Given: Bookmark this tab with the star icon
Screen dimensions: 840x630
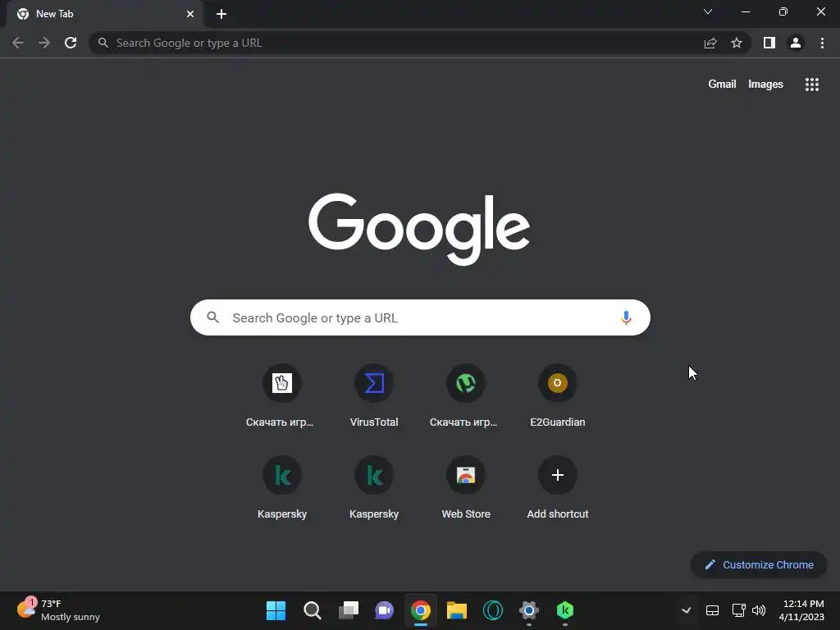Looking at the screenshot, I should 737,43.
